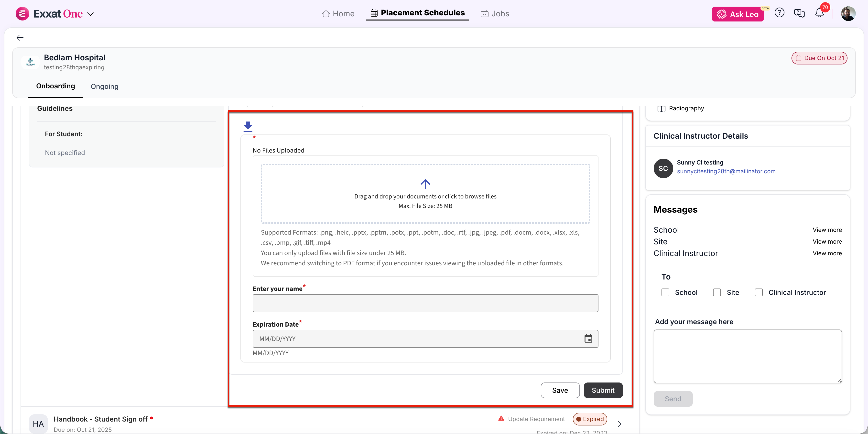This screenshot has height=434, width=868.
Task: Open the notifications bell
Action: pyautogui.click(x=819, y=13)
